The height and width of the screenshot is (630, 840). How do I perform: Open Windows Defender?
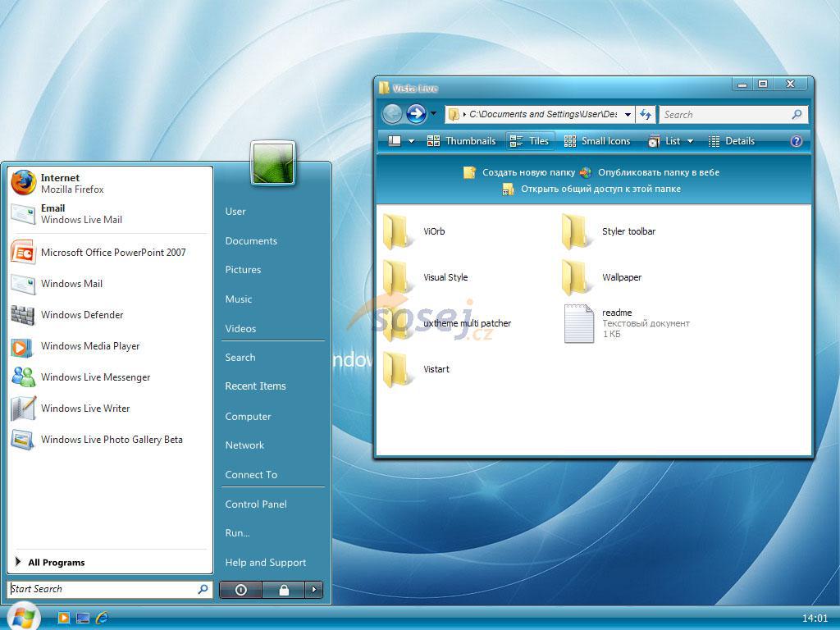[x=110, y=314]
